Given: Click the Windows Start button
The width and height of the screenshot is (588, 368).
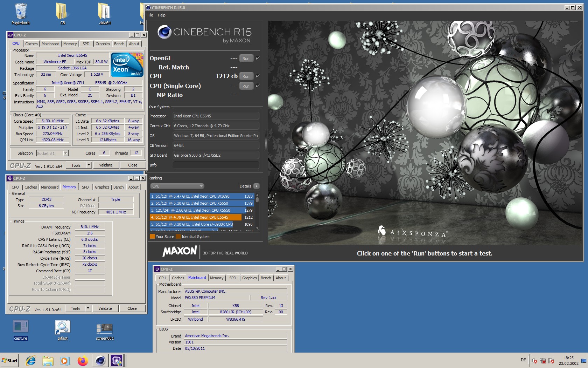Looking at the screenshot, I should pyautogui.click(x=9, y=360).
